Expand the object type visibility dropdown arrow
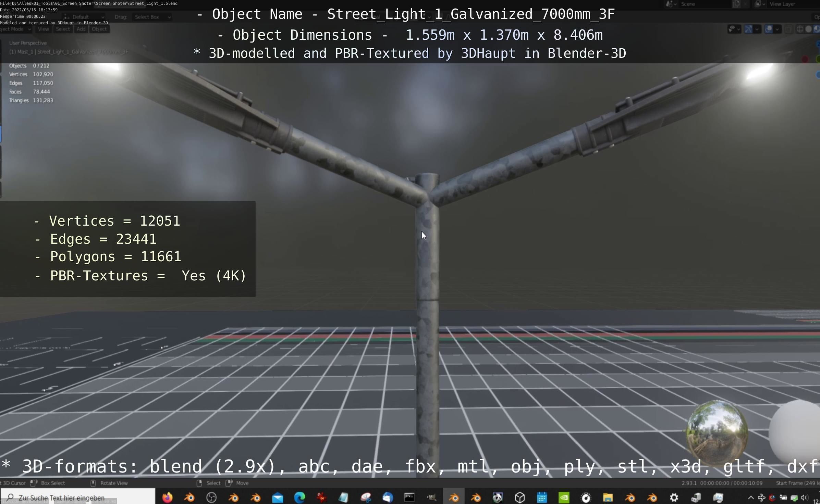 pos(739,29)
